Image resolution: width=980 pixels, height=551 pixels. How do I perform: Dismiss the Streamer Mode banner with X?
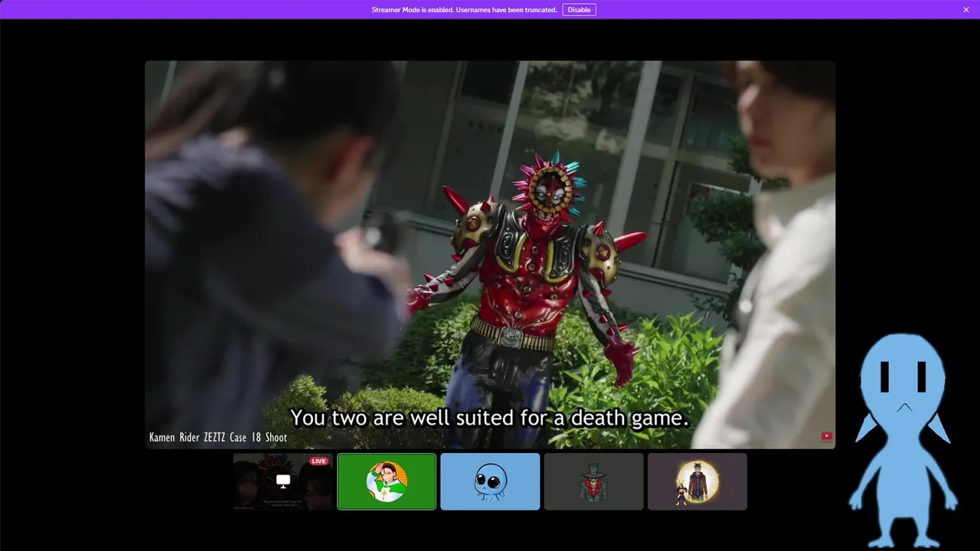(x=966, y=10)
